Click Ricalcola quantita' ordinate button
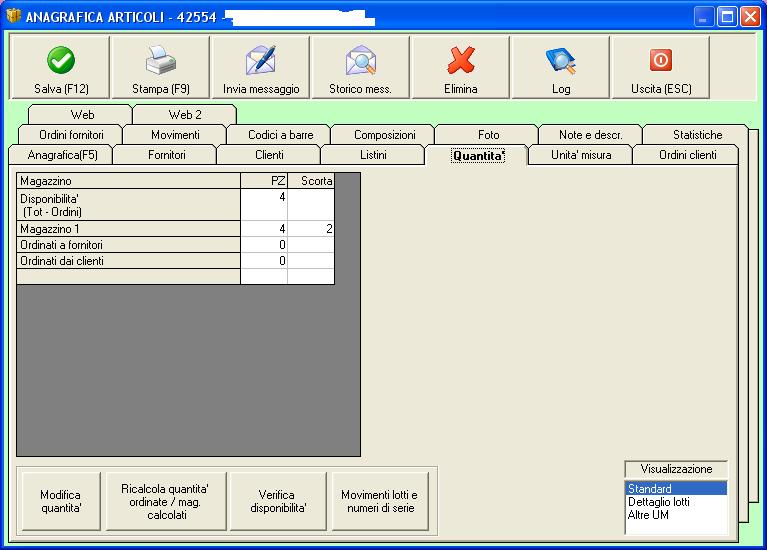This screenshot has width=767, height=550. [166, 501]
